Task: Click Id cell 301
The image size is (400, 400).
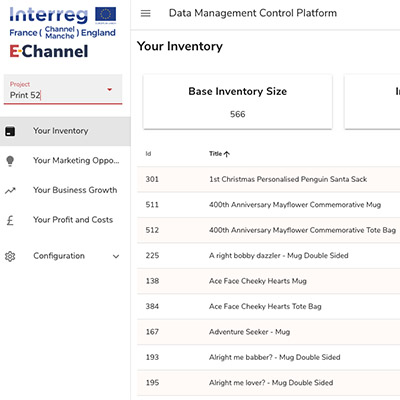Action: (x=152, y=179)
